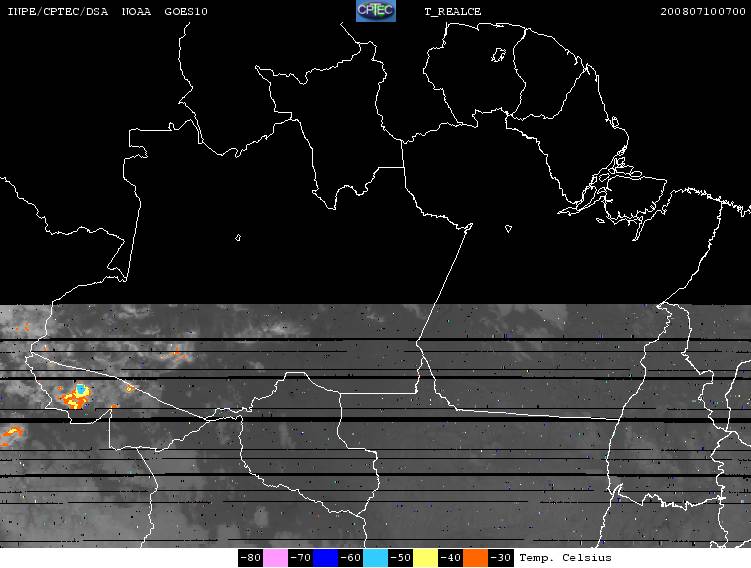Viewport: 751px width, 568px height.
Task: Click the -60 legend value
Action: (350, 558)
